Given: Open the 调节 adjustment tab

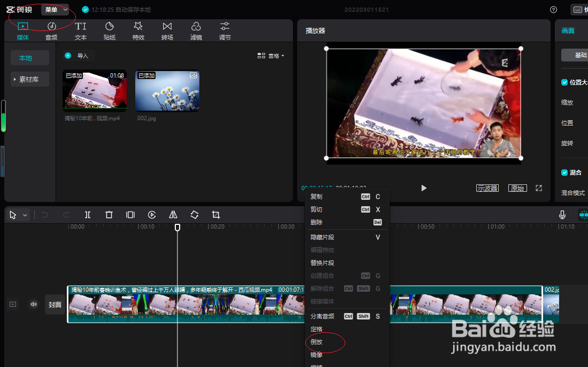Looking at the screenshot, I should 225,31.
